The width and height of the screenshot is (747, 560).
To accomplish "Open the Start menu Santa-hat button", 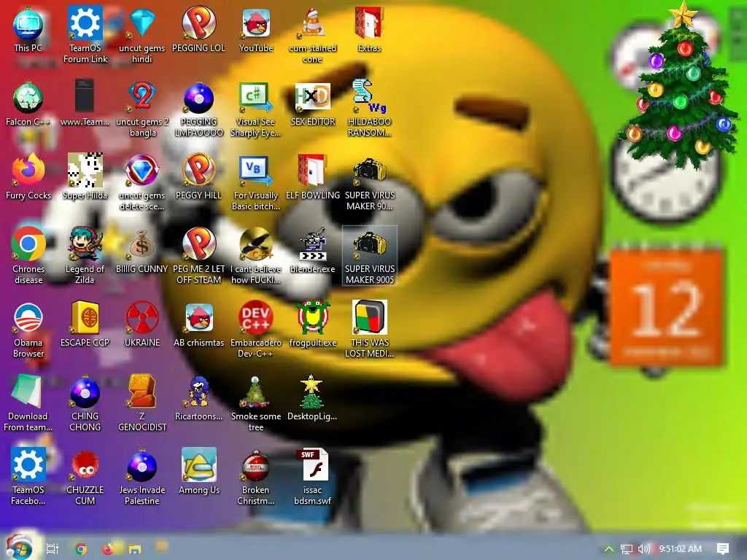I will (19, 547).
